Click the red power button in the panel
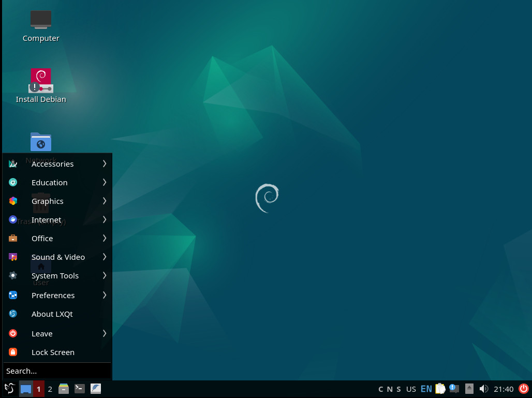The image size is (532, 398). pos(524,389)
